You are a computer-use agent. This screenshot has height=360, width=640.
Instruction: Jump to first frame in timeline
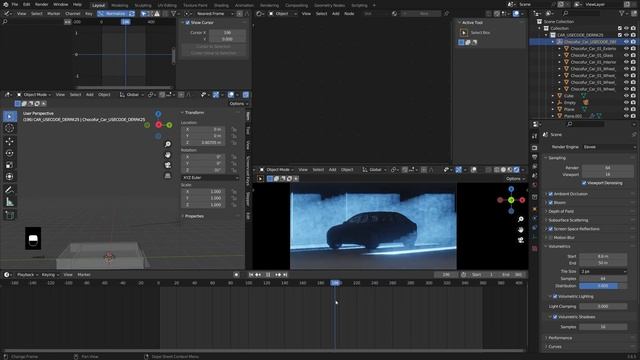pos(251,275)
